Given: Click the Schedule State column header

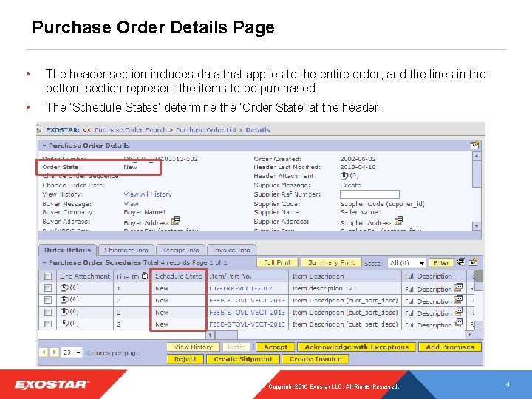Looking at the screenshot, I should click(179, 276).
